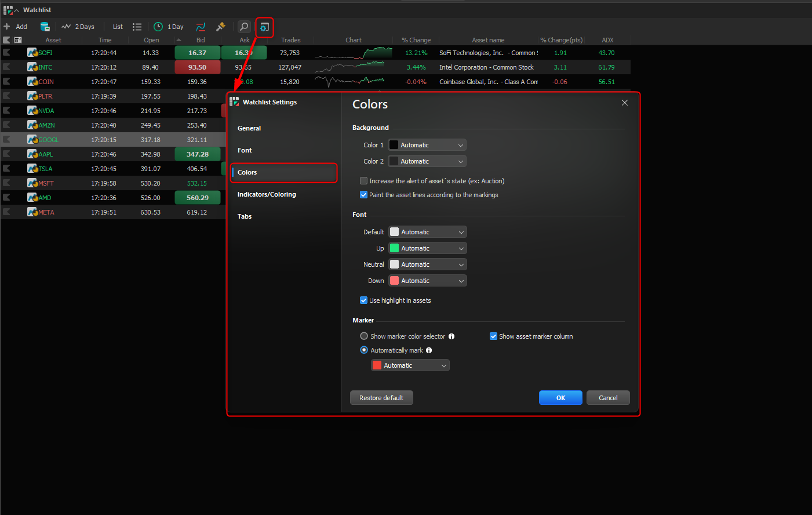812x515 pixels.
Task: Open Up font color dropdown
Action: coord(428,248)
